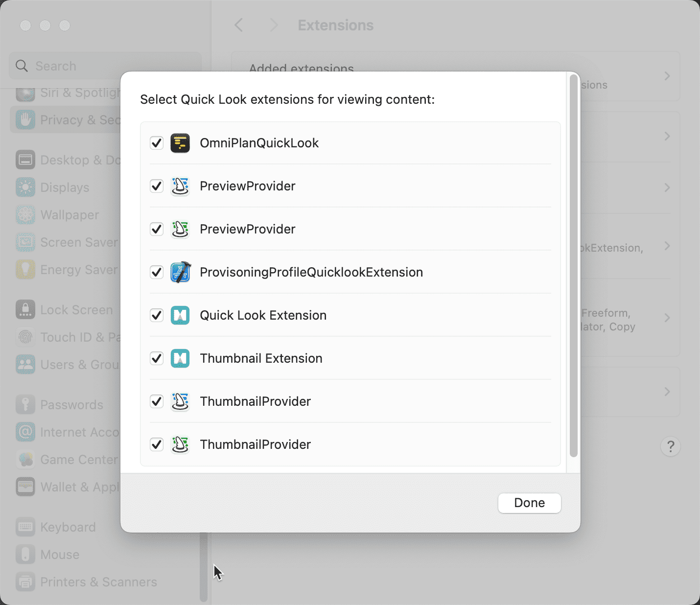Viewport: 700px width, 605px height.
Task: Click the blue wizard hat icon beside PreviewProvider
Action: [180, 186]
